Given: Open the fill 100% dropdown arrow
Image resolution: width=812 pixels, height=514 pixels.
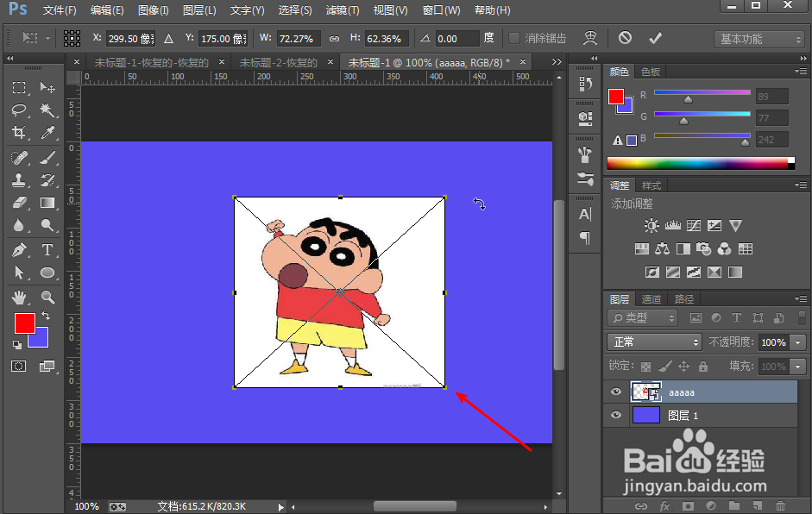Looking at the screenshot, I should 798,367.
